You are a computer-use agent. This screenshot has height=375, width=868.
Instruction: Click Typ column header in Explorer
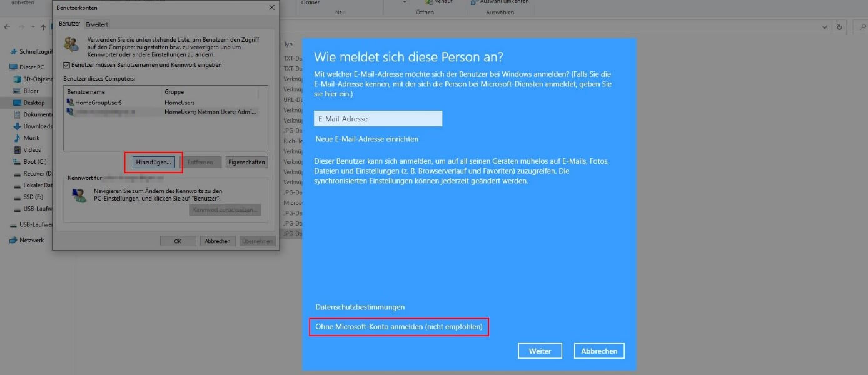[288, 44]
